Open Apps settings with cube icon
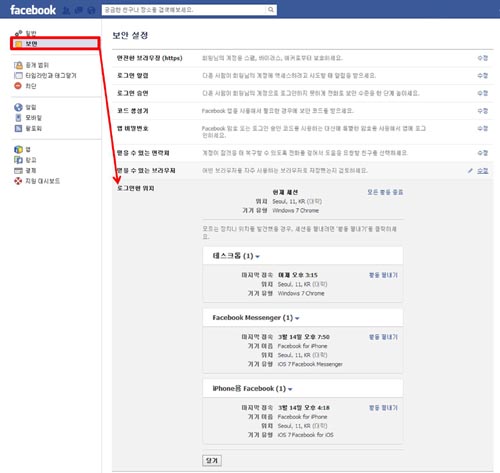 (22, 149)
